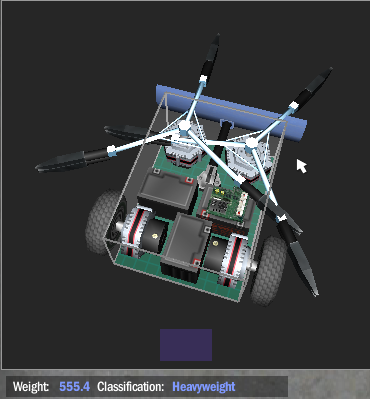The height and width of the screenshot is (399, 370).
Task: Click the purple color swatch below robot
Action: [186, 345]
